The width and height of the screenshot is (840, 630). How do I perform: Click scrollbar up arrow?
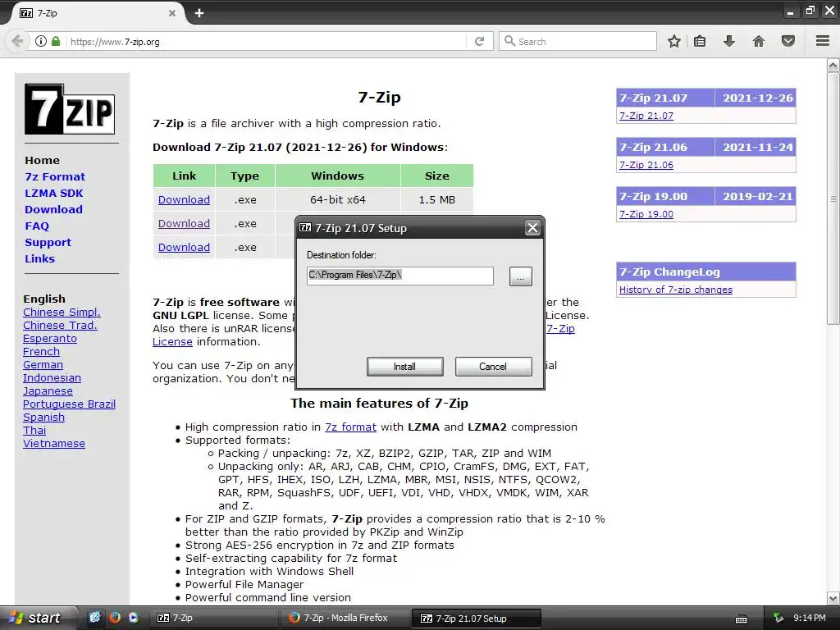point(833,66)
